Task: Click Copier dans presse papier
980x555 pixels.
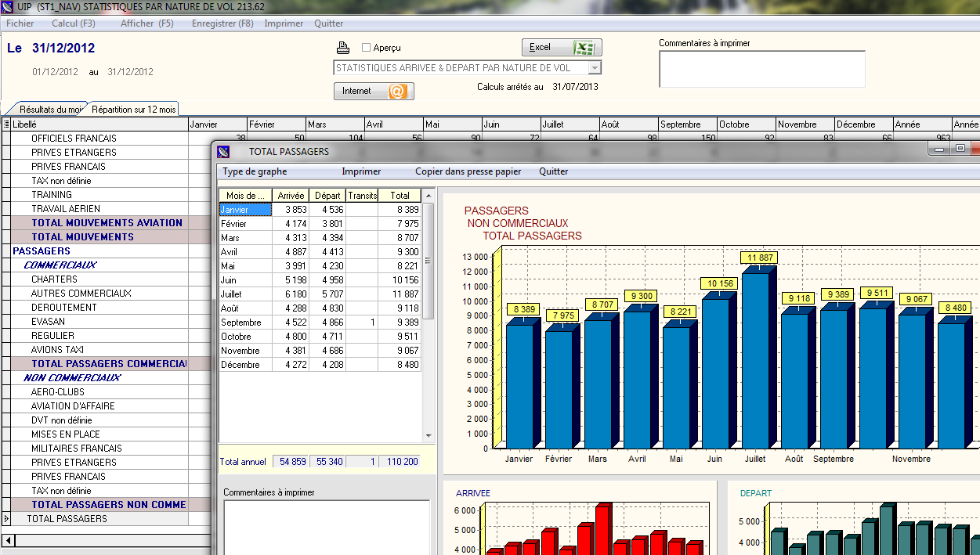Action: point(468,171)
